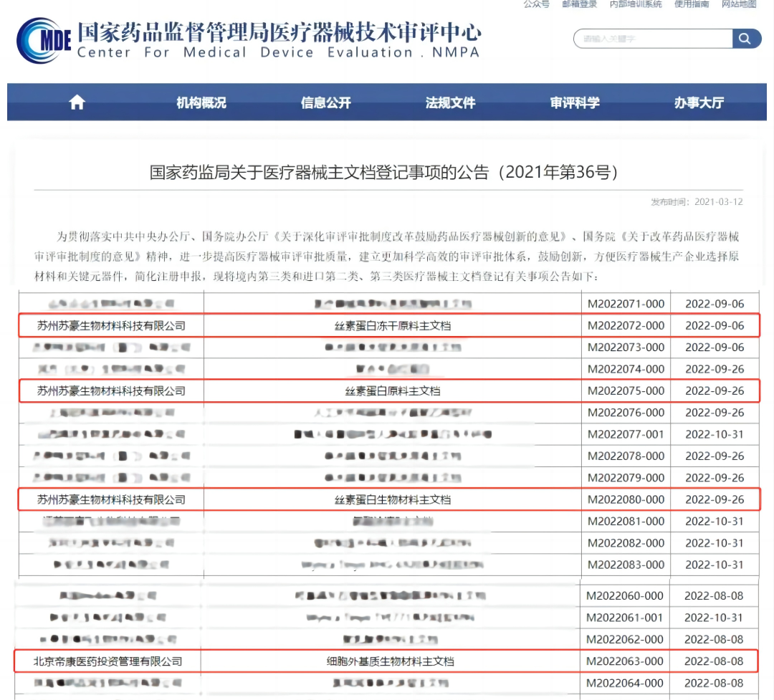
Task: Click the 公众号 top link
Action: tap(536, 4)
